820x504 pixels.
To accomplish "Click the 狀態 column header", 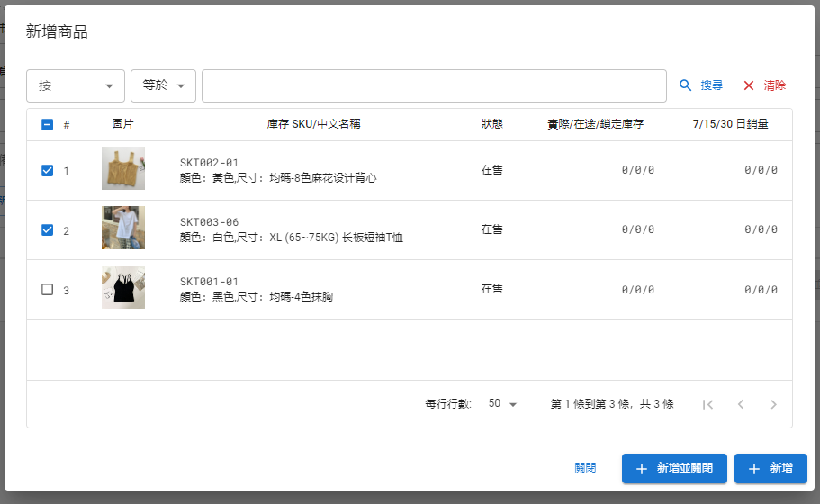I will point(492,124).
